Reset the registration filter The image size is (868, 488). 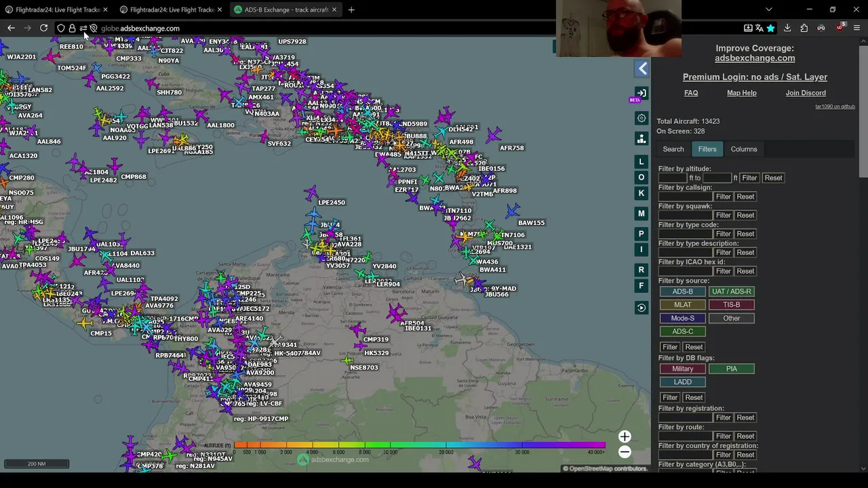(x=745, y=418)
